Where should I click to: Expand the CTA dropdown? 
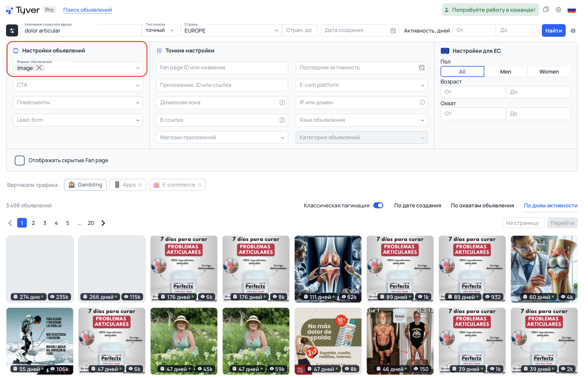[78, 85]
